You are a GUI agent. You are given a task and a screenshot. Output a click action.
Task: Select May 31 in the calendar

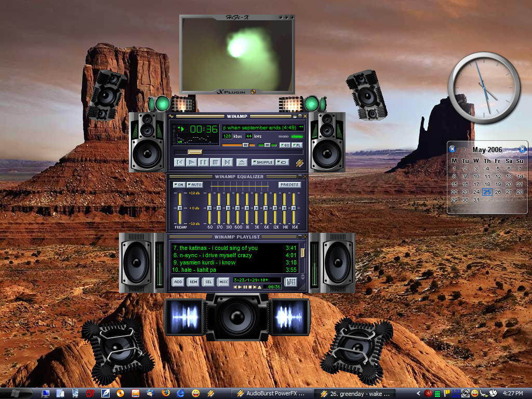(476, 200)
